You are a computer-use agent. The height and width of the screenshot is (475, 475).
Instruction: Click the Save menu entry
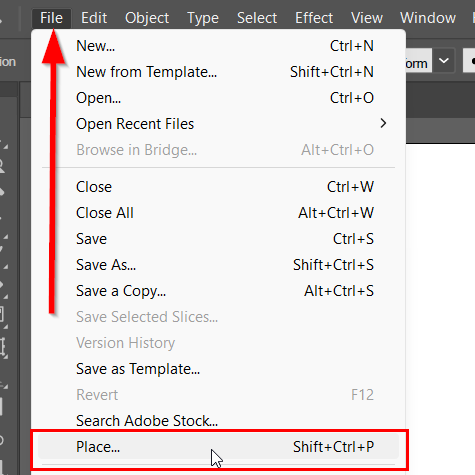click(x=218, y=239)
